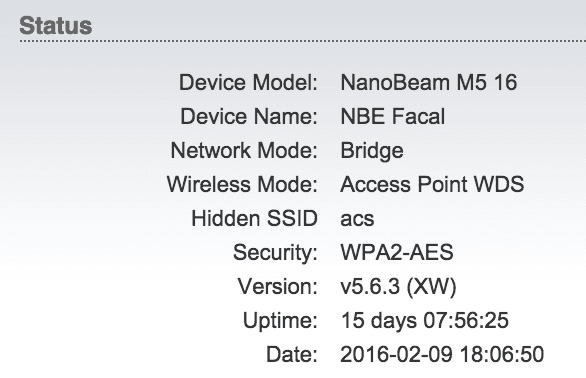Image resolution: width=586 pixels, height=378 pixels.
Task: Click the acs SSID value
Action: point(357,220)
